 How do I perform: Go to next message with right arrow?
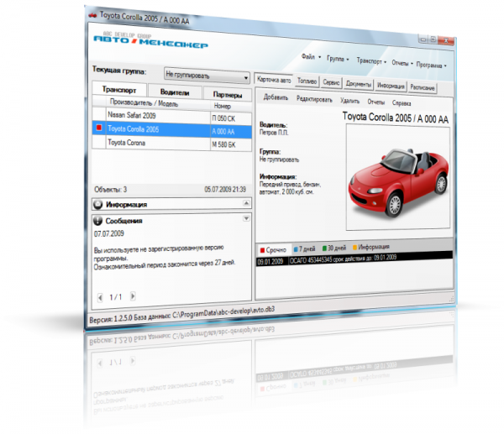pos(133,295)
